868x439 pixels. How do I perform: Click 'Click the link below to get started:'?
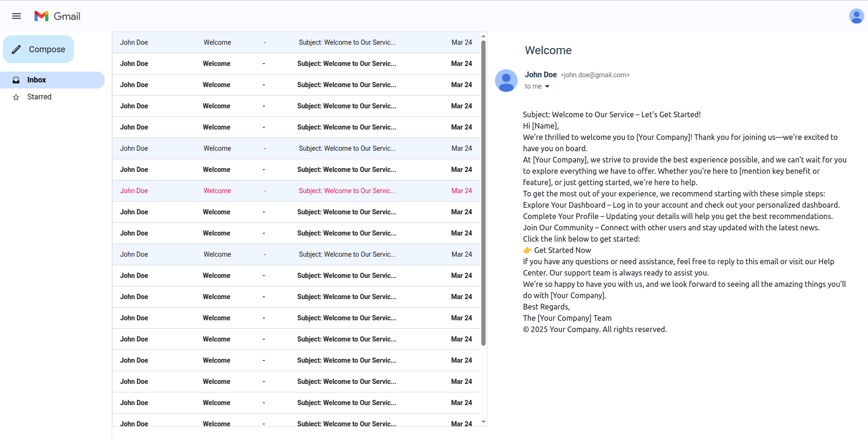click(581, 239)
